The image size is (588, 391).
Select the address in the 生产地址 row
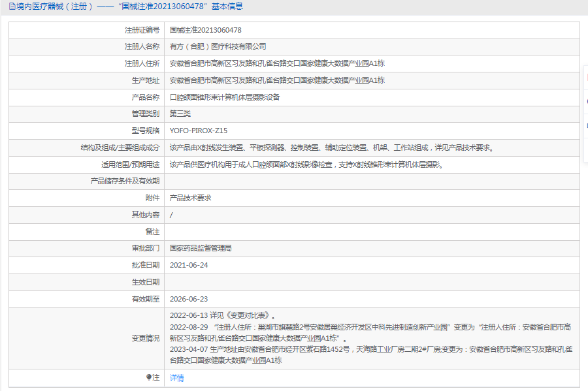tap(277, 80)
